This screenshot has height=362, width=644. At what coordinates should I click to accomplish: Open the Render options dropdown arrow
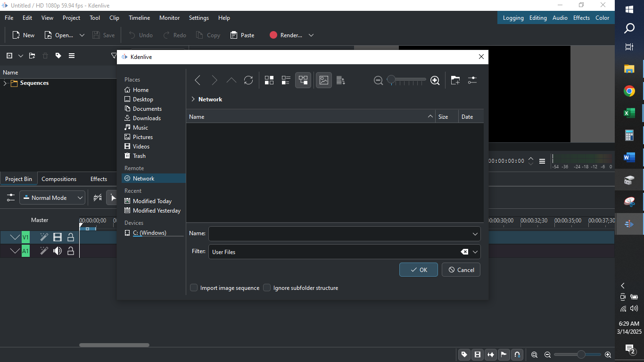(311, 35)
